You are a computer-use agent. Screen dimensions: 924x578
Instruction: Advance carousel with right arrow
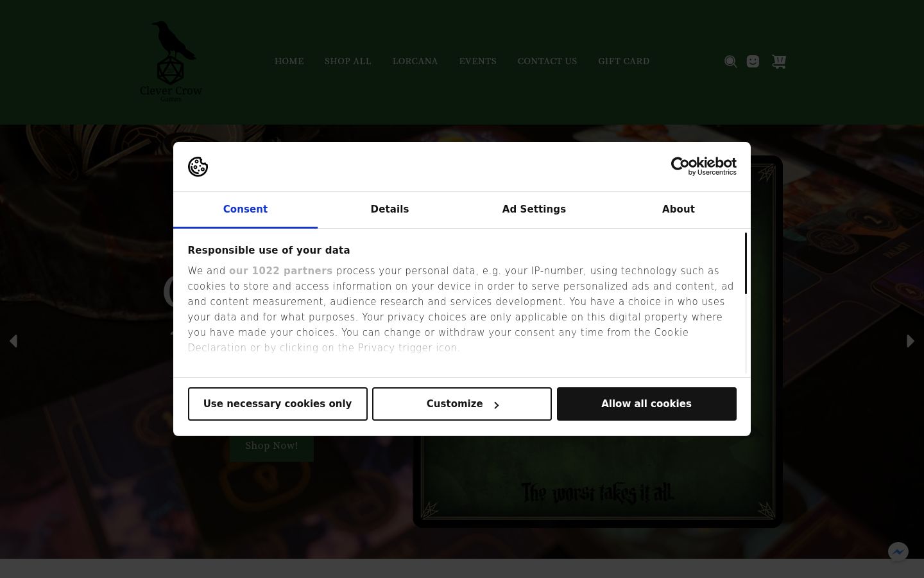tap(911, 341)
